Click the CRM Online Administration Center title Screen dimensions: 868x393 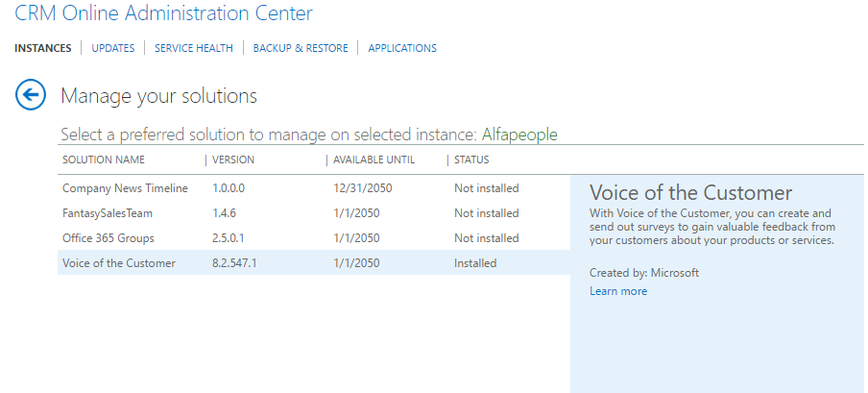tap(163, 12)
